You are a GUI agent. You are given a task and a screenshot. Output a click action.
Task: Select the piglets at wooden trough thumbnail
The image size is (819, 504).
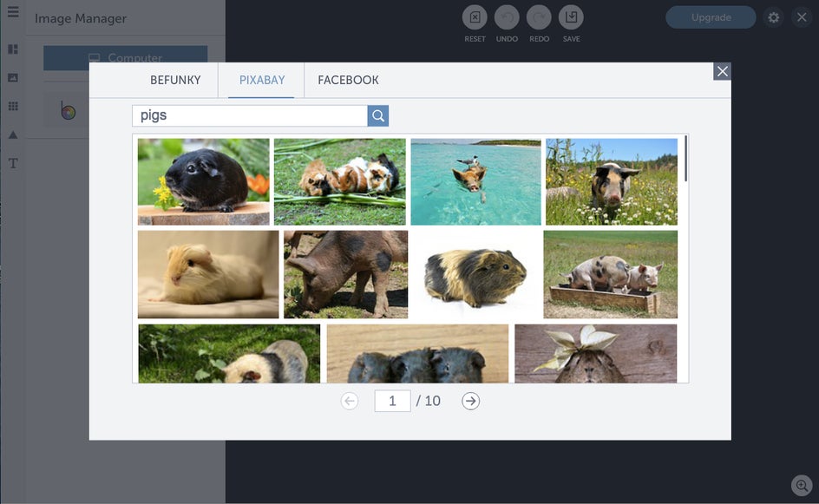(x=611, y=275)
